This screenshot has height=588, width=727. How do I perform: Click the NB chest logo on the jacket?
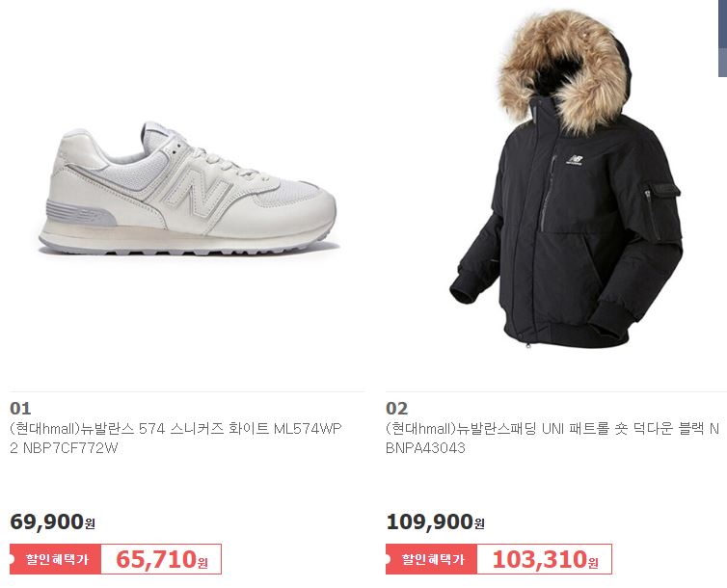(x=576, y=160)
